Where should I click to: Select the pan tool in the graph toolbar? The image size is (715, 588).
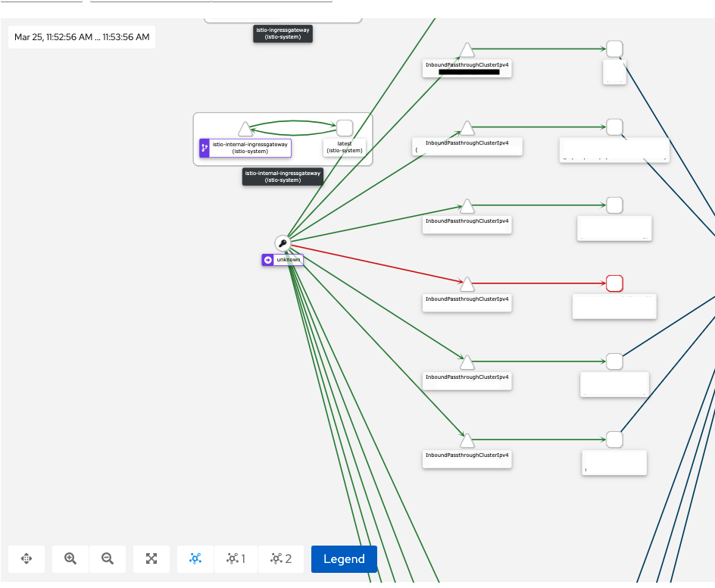pos(26,558)
